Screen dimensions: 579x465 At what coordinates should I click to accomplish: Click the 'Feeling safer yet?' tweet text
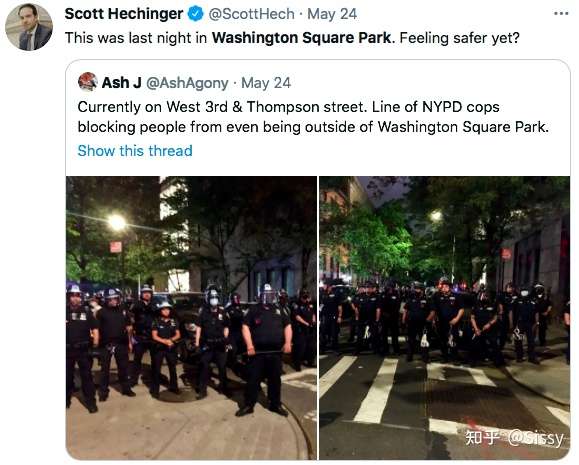coord(459,38)
